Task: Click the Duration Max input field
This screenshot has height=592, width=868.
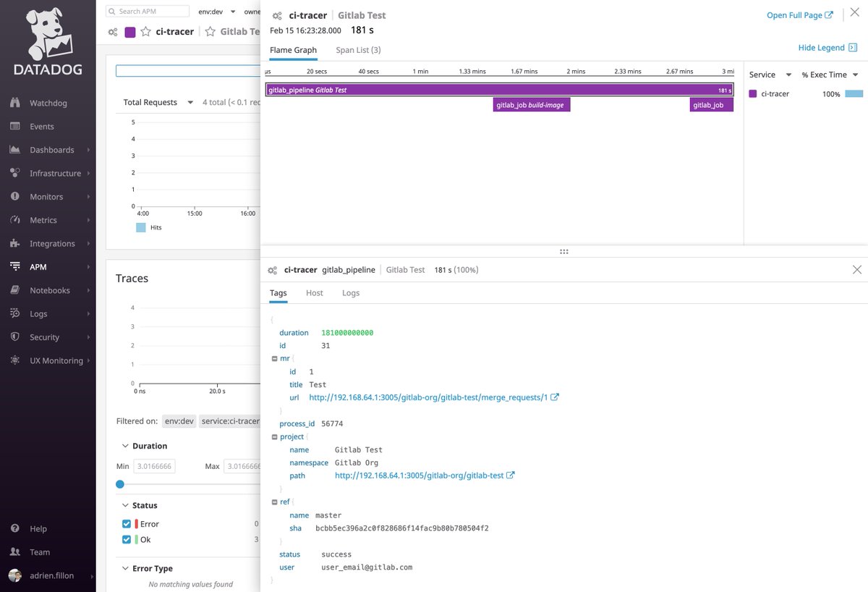Action: coord(242,467)
